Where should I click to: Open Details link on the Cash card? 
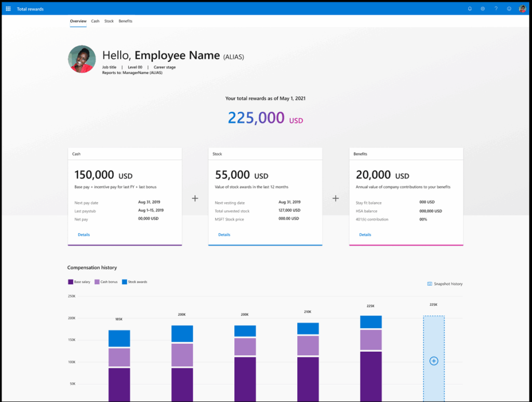pos(84,234)
